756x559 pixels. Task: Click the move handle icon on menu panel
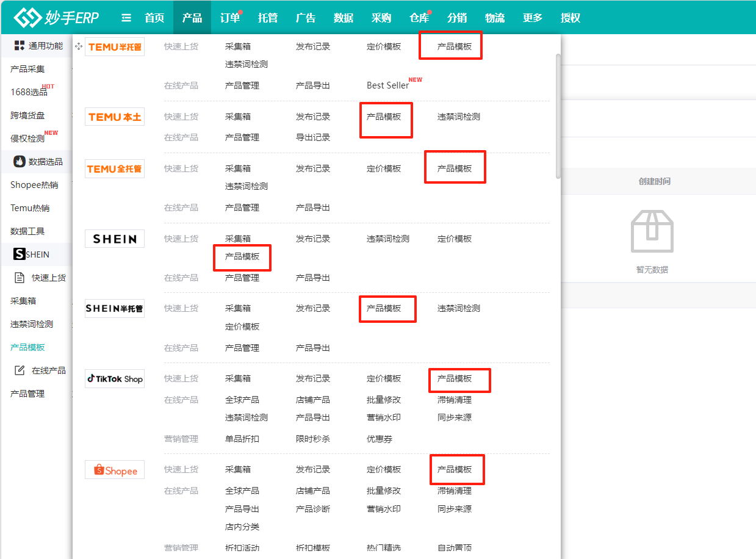tap(78, 46)
